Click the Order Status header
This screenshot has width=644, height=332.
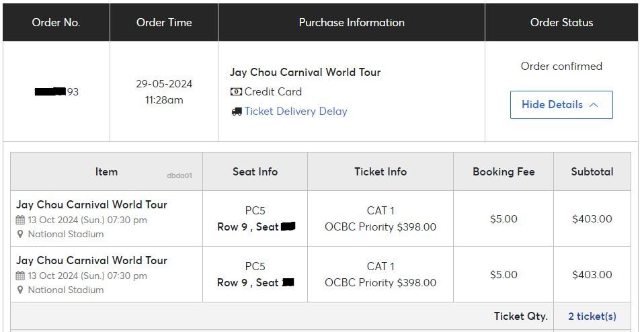(561, 22)
